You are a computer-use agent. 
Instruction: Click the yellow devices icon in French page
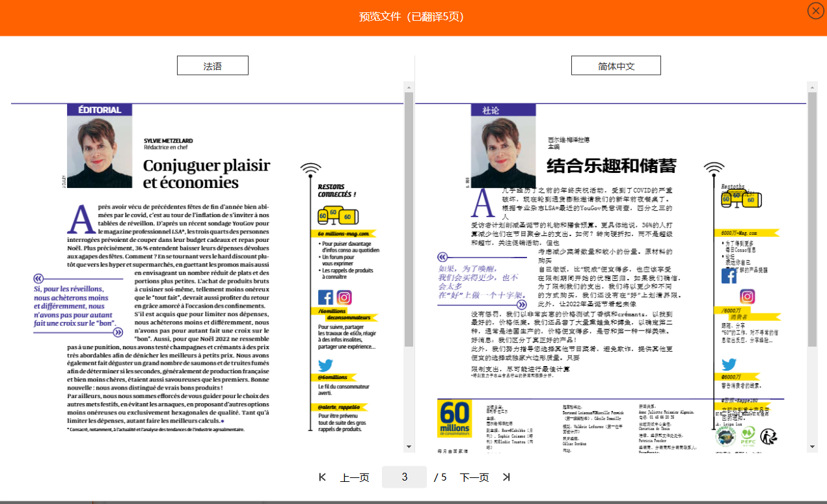[338, 215]
